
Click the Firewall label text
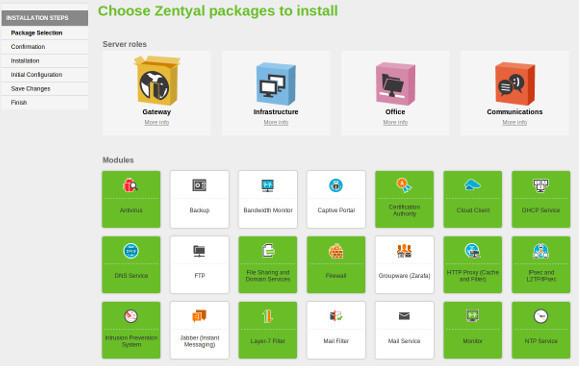tap(336, 276)
